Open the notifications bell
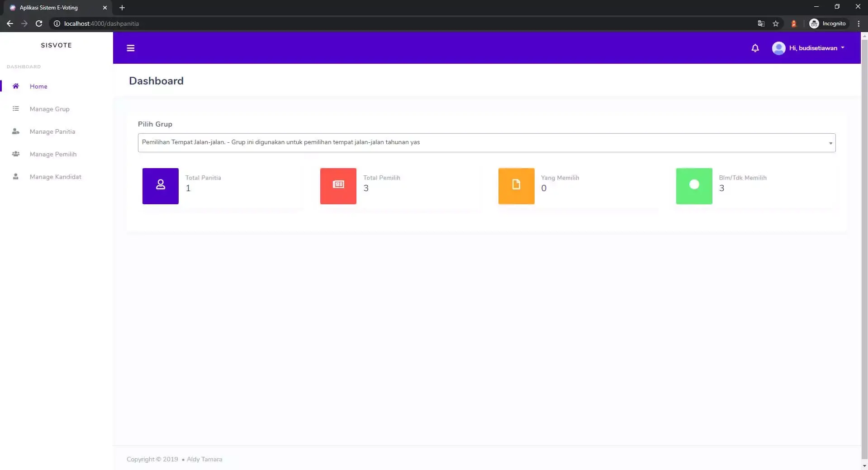The image size is (868, 470). 755,48
